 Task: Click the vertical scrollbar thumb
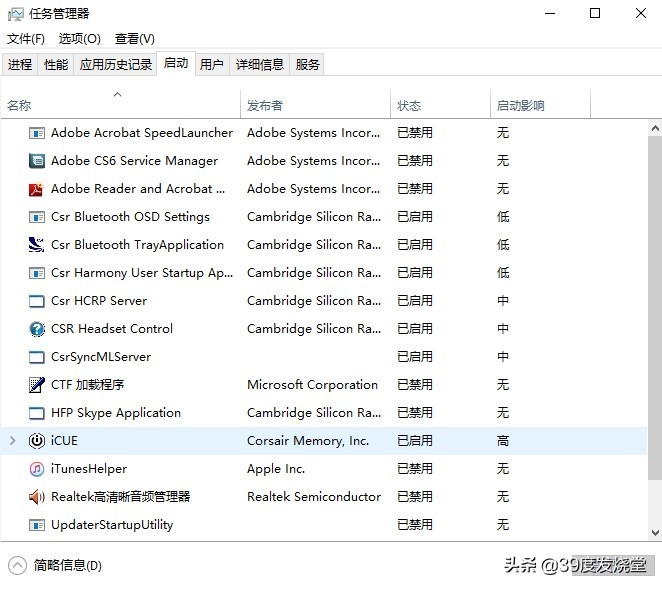click(655, 307)
